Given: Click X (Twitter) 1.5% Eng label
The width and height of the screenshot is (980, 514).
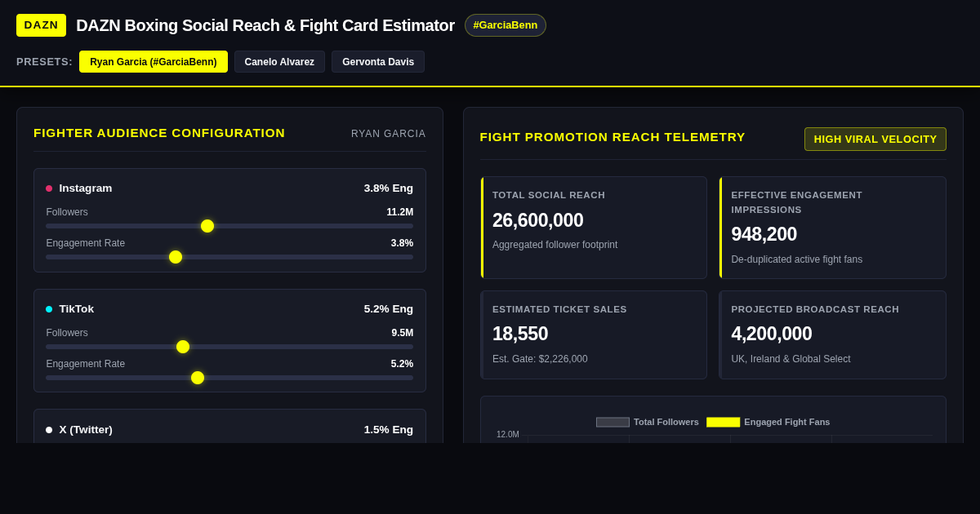Looking at the screenshot, I should [389, 430].
